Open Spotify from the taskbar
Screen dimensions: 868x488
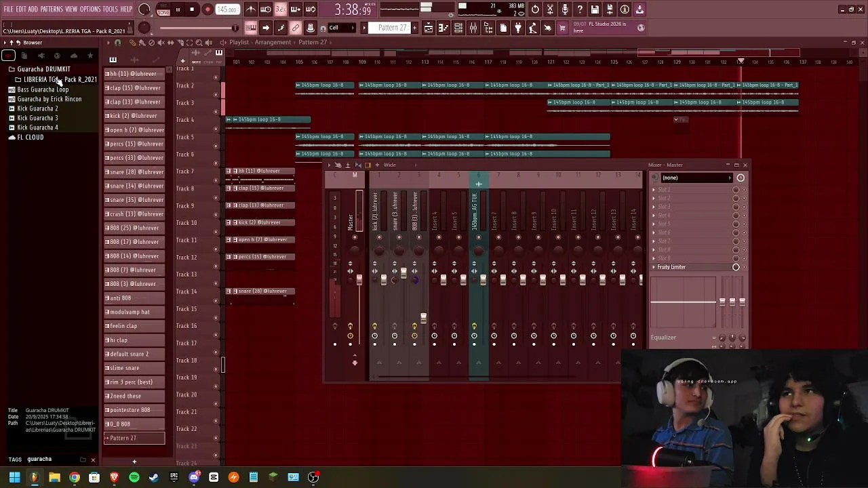pyautogui.click(x=134, y=478)
